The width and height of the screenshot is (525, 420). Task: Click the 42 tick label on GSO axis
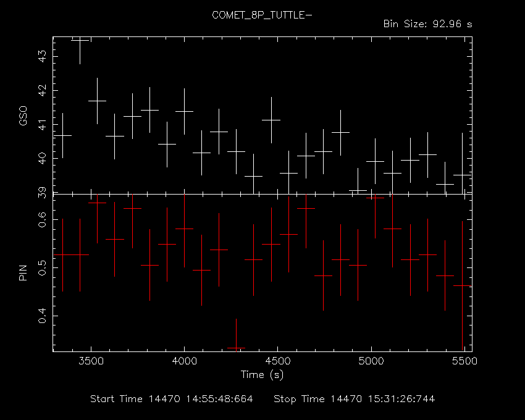[43, 90]
